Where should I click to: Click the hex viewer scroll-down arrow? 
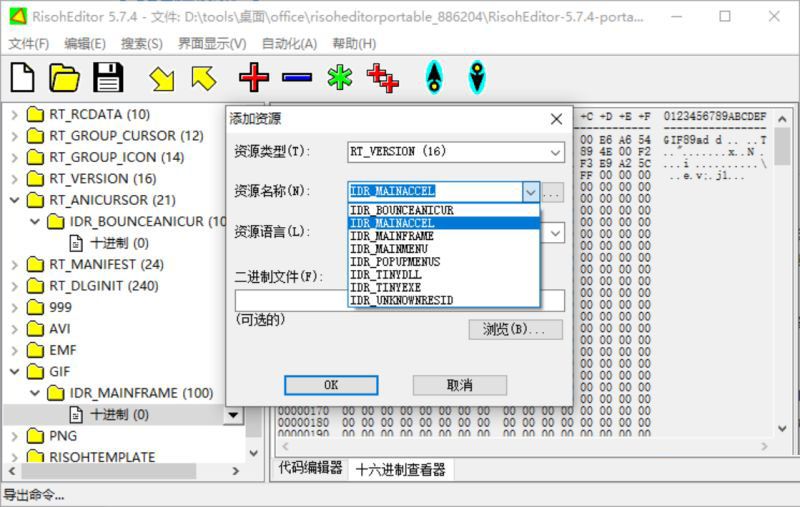coord(782,428)
